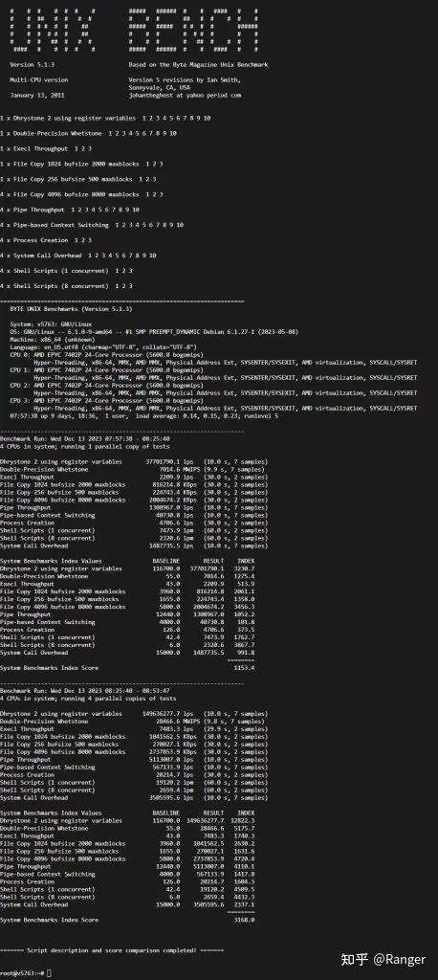Click index value '1275.4'
This screenshot has height=980, width=438.
[244, 576]
